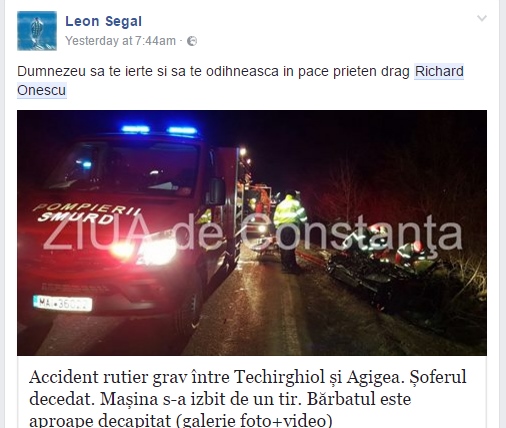Click the ZIUA de Constanța watermark

[x=253, y=233]
